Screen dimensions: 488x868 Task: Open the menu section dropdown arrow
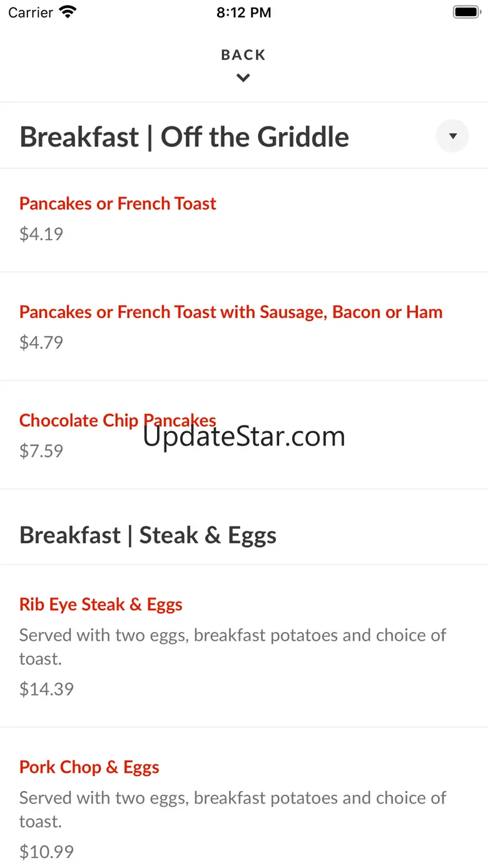[452, 136]
